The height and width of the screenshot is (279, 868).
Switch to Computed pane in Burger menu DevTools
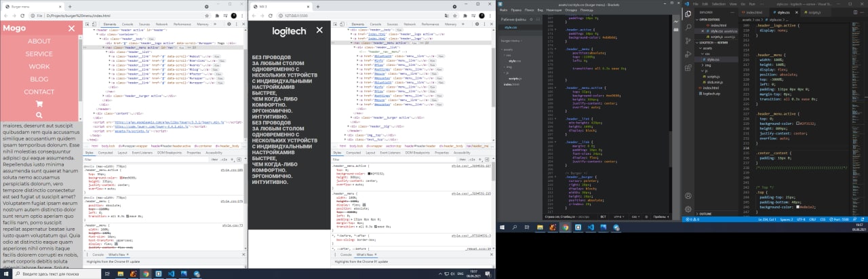click(106, 153)
